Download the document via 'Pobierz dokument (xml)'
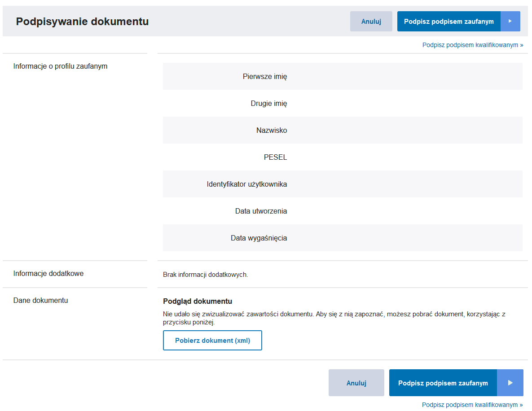The height and width of the screenshot is (411, 532). pyautogui.click(x=212, y=341)
